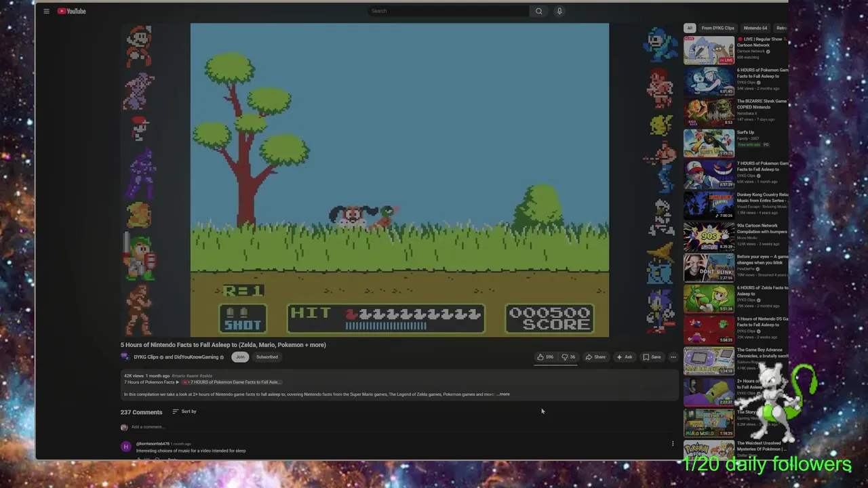868x488 pixels.
Task: Click the Surf's Up title text
Action: [745, 133]
